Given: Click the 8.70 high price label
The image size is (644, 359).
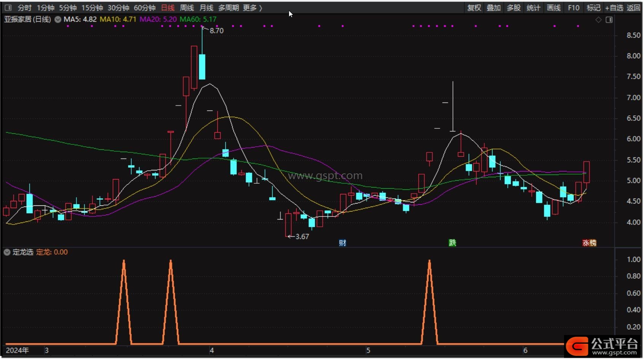Looking at the screenshot, I should pos(216,31).
